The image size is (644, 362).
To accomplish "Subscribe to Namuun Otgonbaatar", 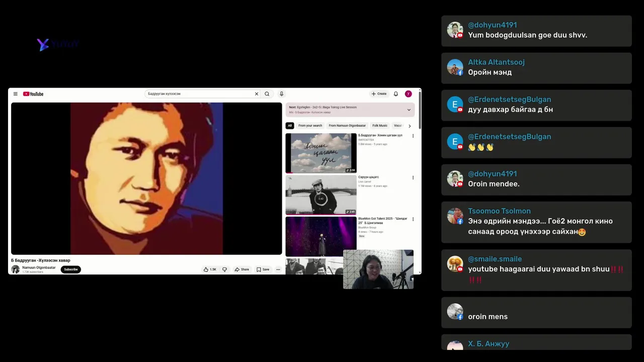I will click(71, 269).
